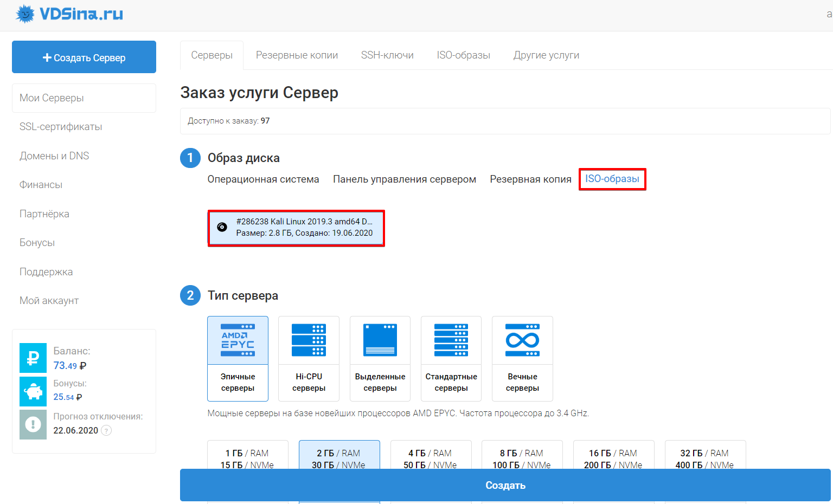
Task: Click the exclamation shutdown forecast icon
Action: tap(33, 424)
